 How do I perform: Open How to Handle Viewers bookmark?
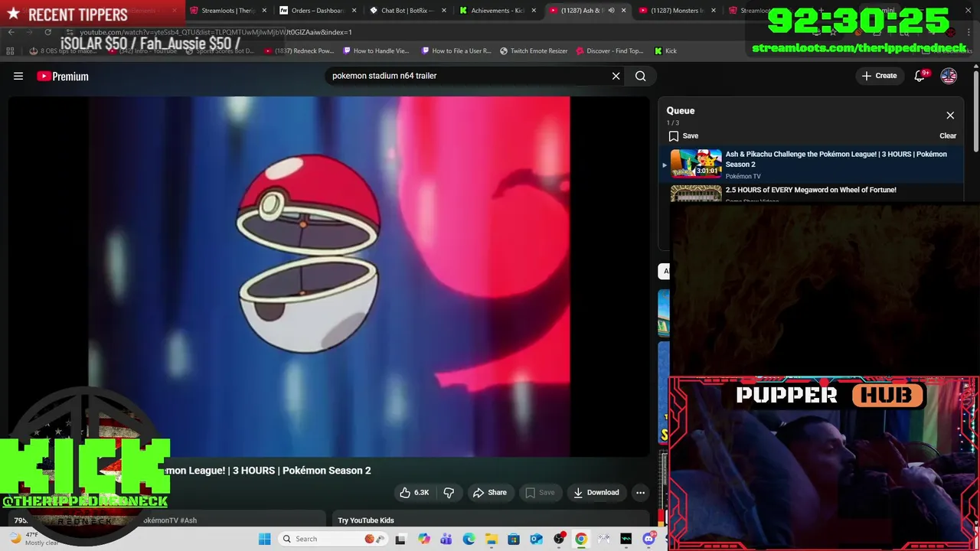376,51
